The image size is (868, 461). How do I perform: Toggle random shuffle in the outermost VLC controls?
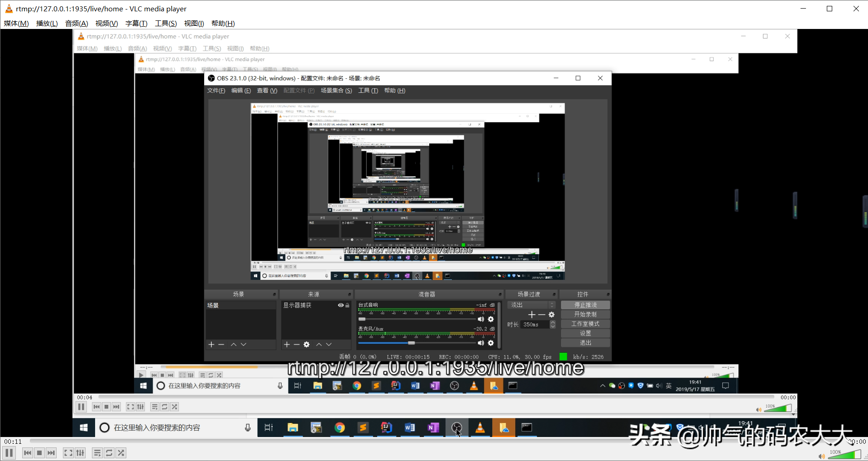[121, 453]
